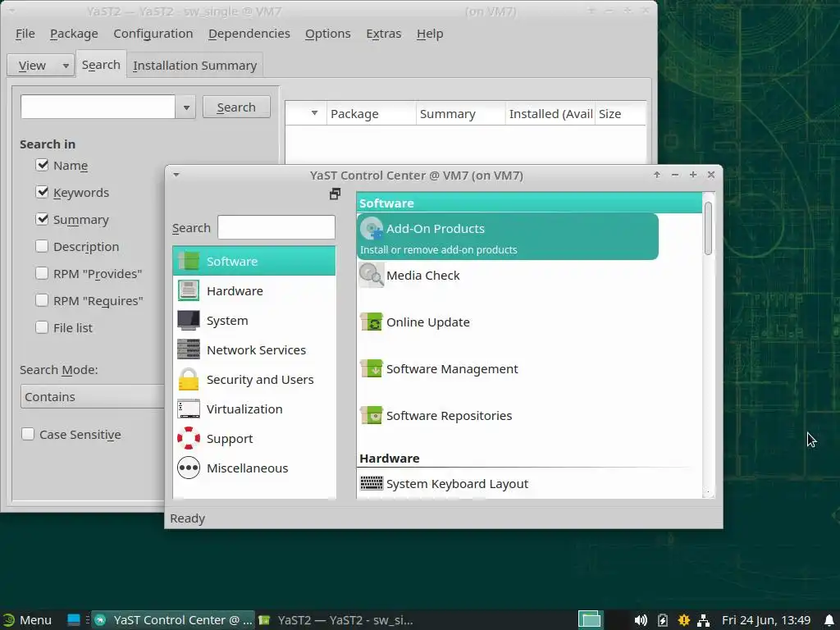840x630 pixels.
Task: Launch the Software Repositories icon
Action: pyautogui.click(x=372, y=415)
